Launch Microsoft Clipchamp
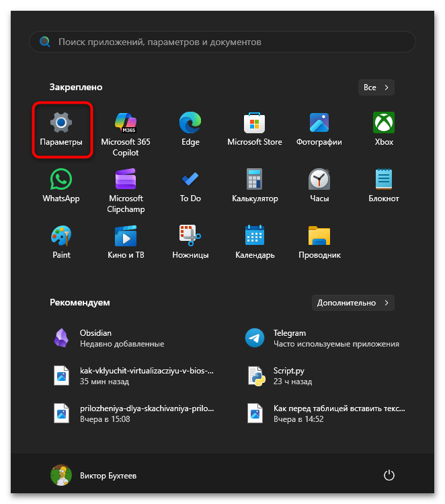The image size is (445, 504). click(x=126, y=190)
